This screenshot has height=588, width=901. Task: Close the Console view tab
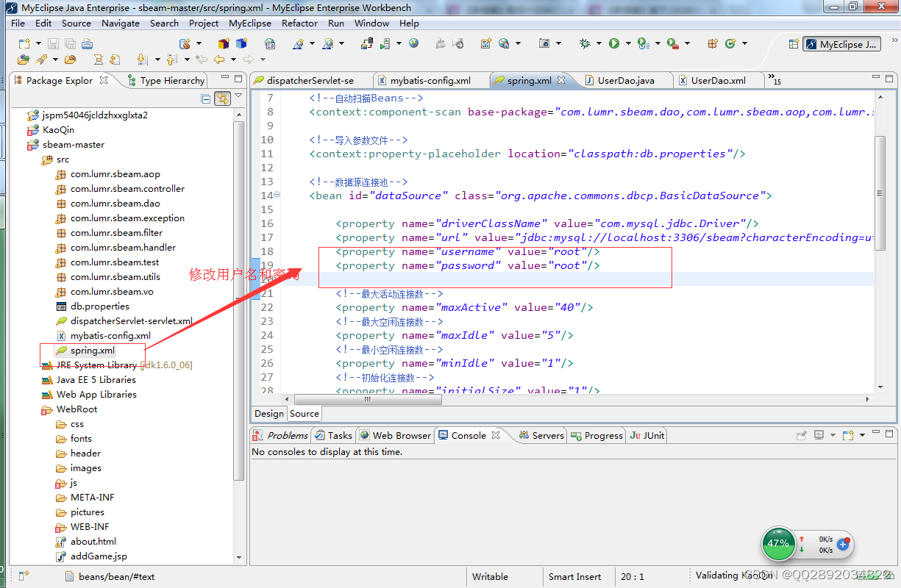pos(496,435)
